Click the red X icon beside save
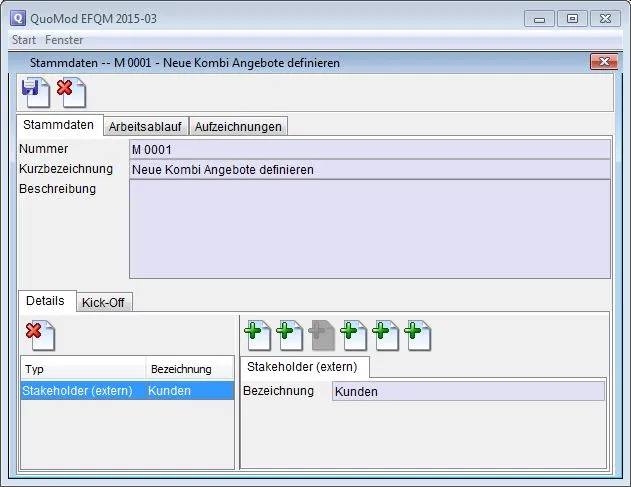 pos(69,92)
